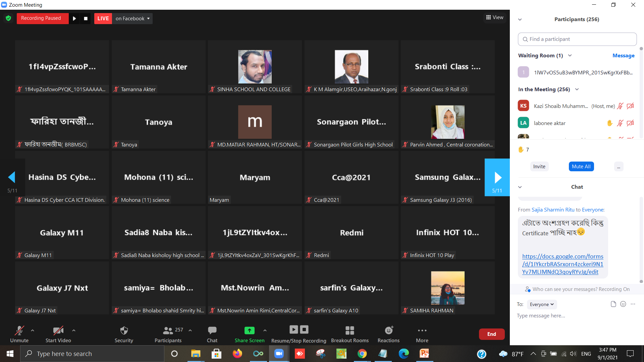Open audio options arrow beside Unmute
This screenshot has height=362, width=644.
33,330
